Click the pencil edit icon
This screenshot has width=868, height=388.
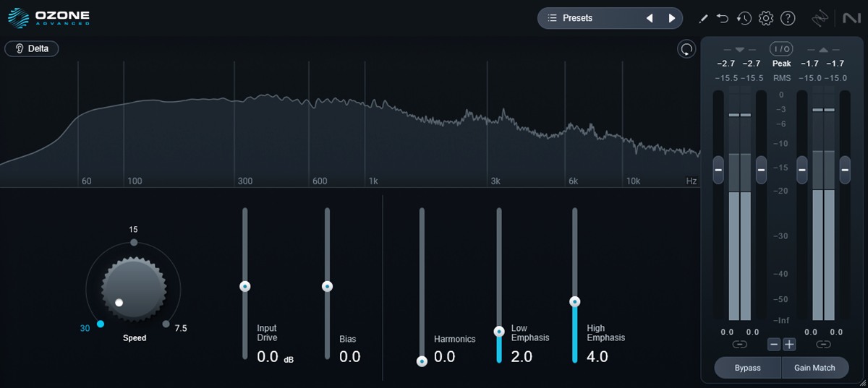(703, 18)
